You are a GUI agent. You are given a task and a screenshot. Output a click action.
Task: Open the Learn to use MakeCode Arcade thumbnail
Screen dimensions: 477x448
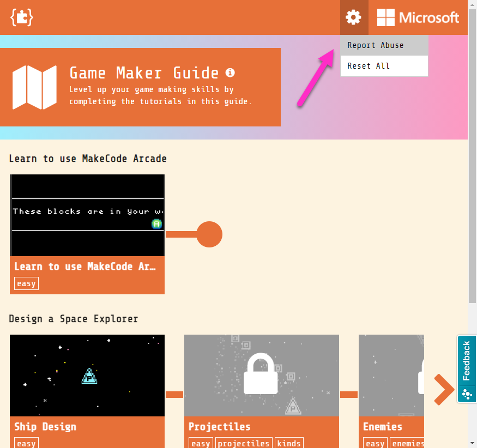[x=87, y=215]
